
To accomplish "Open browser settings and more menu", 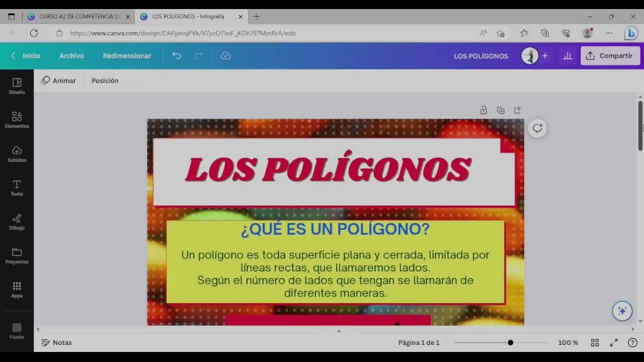I will click(x=609, y=33).
